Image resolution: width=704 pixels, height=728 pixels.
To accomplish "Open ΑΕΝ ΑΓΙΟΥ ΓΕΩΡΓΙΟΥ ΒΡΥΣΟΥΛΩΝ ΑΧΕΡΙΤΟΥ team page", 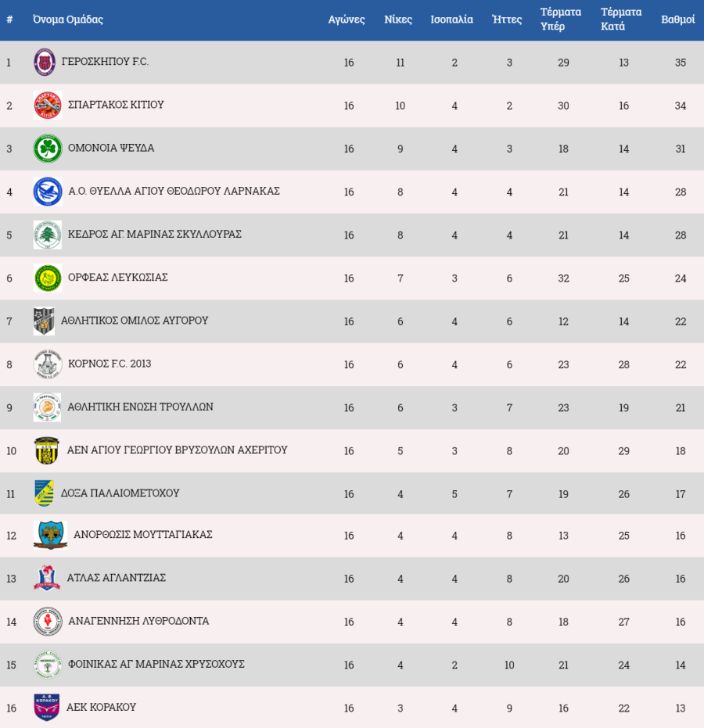I will tap(177, 450).
